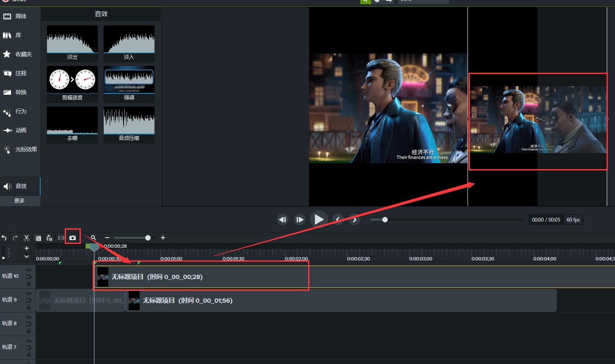The width and height of the screenshot is (615, 364).
Task: Split the clip at the playhead
Action: click(61, 238)
